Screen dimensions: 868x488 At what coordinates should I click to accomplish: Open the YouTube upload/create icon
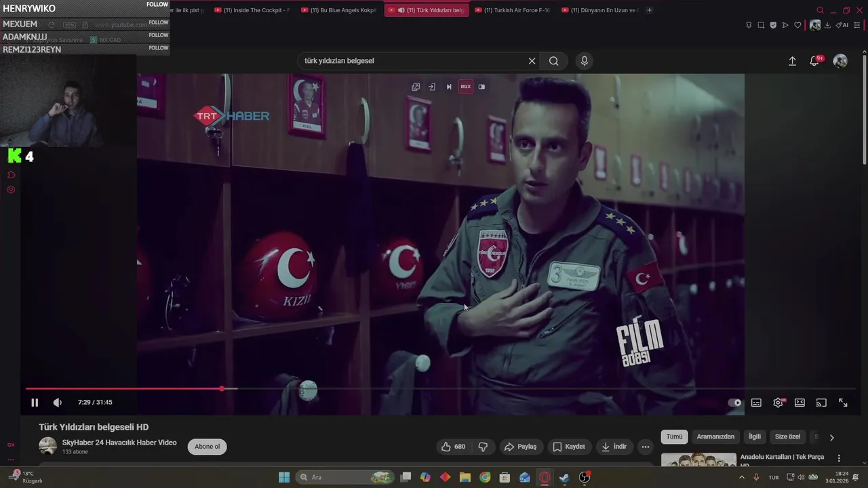792,61
